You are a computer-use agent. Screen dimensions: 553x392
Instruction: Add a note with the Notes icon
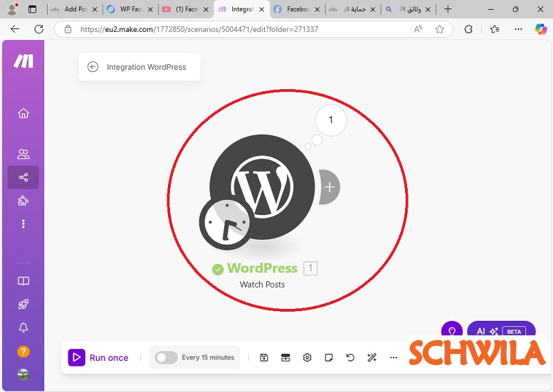[329, 357]
